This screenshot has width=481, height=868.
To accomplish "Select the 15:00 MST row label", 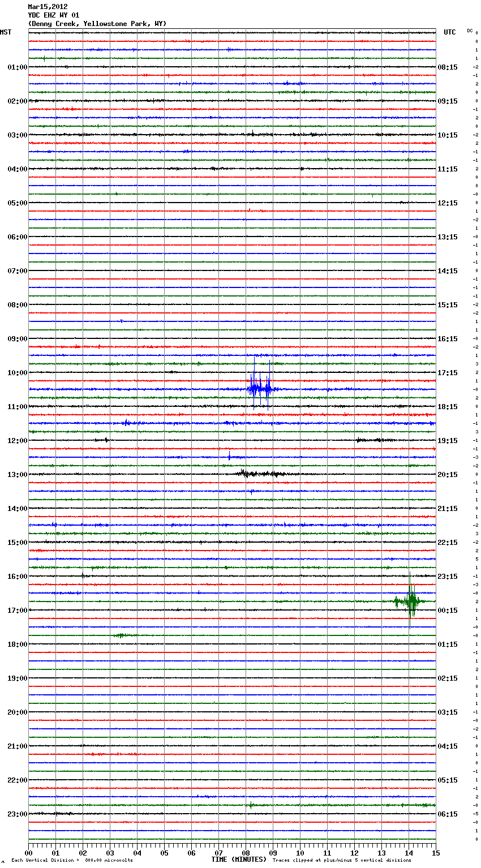I will [x=18, y=543].
